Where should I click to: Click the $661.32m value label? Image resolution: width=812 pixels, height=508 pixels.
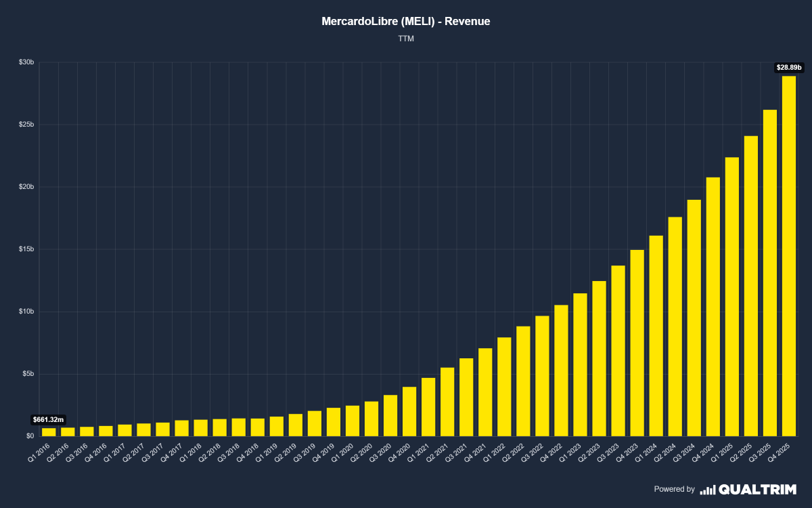(49, 420)
